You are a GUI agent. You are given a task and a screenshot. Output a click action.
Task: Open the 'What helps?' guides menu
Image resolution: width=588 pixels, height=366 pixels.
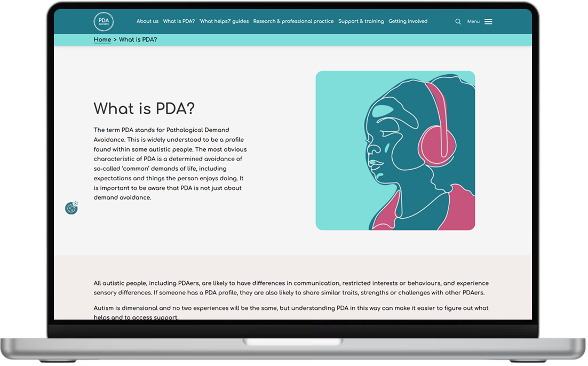(x=224, y=21)
